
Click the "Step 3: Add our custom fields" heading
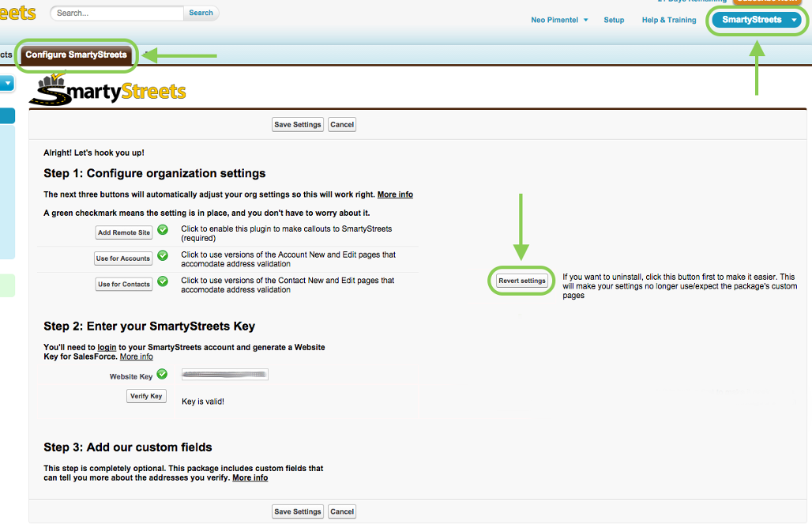(x=128, y=447)
